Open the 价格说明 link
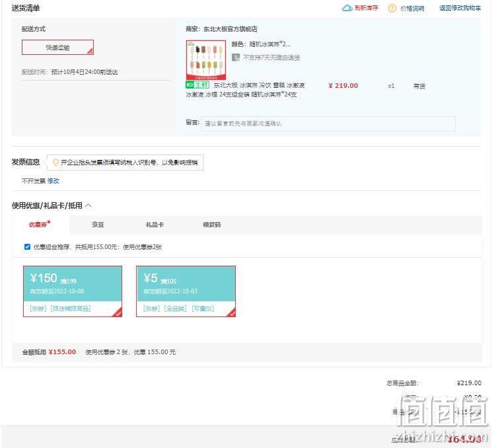The width and height of the screenshot is (494, 448). [x=412, y=9]
